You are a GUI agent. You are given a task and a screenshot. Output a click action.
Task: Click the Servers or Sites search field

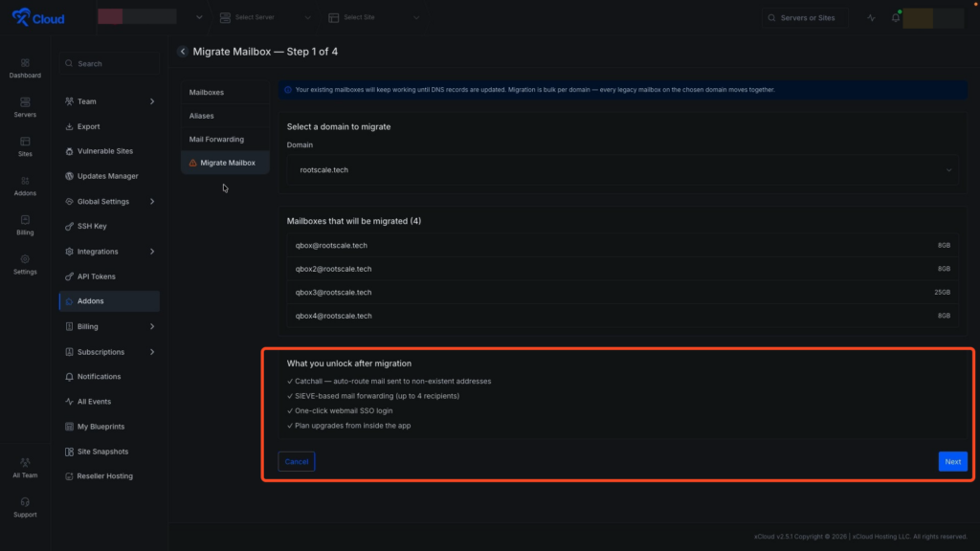click(803, 18)
